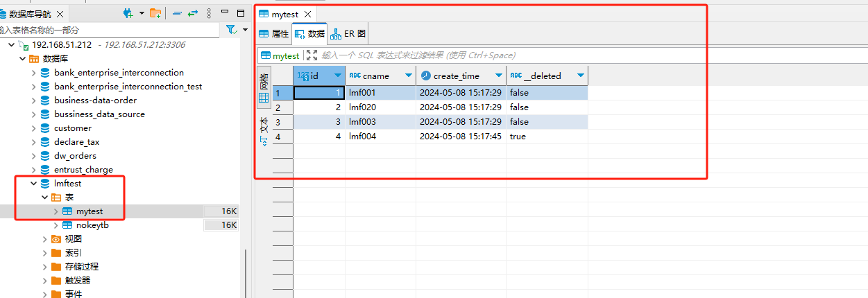The image size is (868, 298).
Task: Open the cname column filter dropdown
Action: tap(408, 76)
